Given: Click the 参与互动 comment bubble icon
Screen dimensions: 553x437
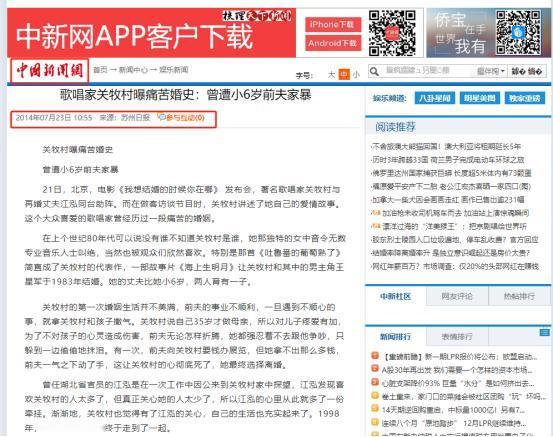Looking at the screenshot, I should (x=162, y=117).
